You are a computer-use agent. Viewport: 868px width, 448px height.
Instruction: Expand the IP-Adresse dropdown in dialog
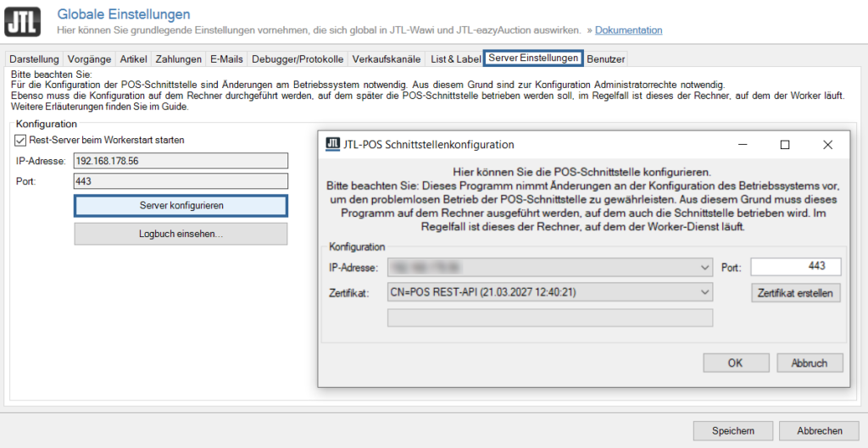pyautogui.click(x=705, y=268)
